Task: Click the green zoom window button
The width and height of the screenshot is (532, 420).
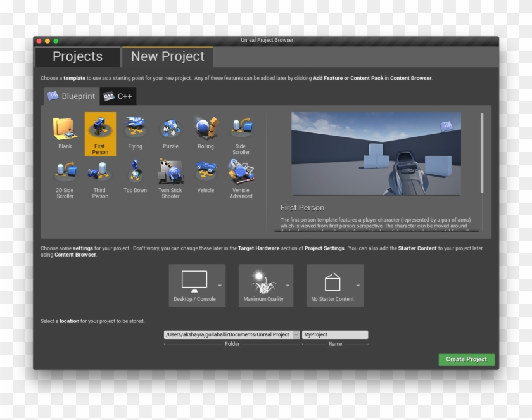Action: 56,41
